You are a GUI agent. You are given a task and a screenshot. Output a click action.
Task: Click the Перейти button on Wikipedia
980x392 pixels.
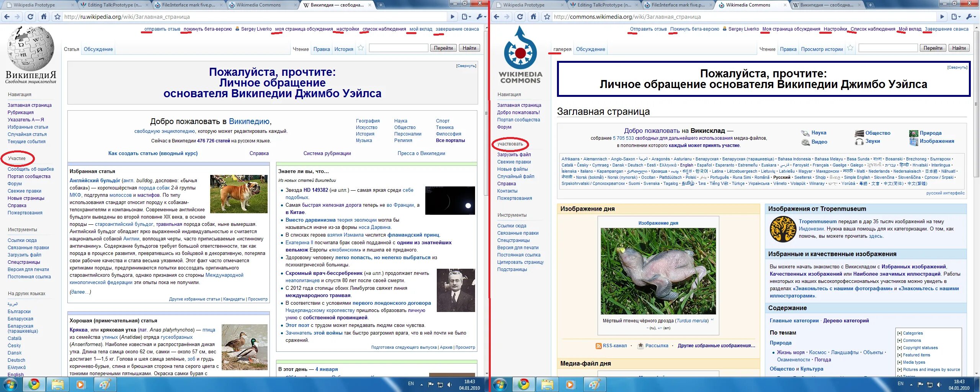443,48
